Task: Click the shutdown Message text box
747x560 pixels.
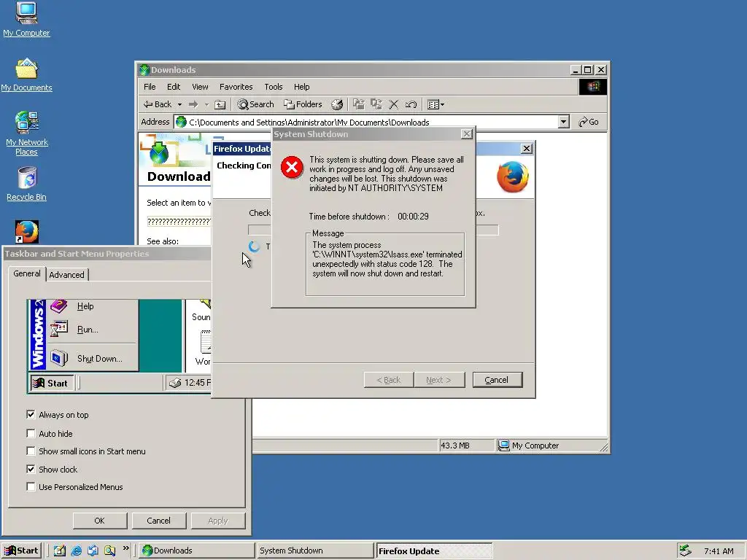Action: point(385,264)
